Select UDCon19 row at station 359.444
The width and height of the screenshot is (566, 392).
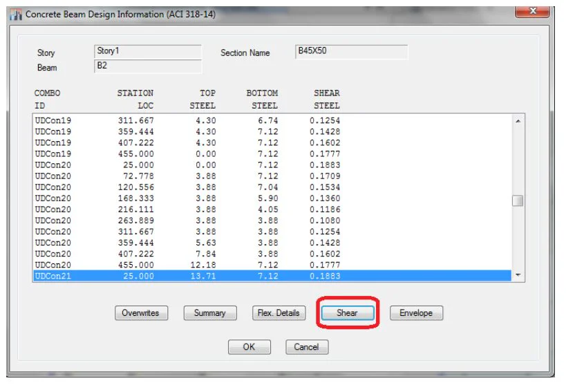point(272,131)
